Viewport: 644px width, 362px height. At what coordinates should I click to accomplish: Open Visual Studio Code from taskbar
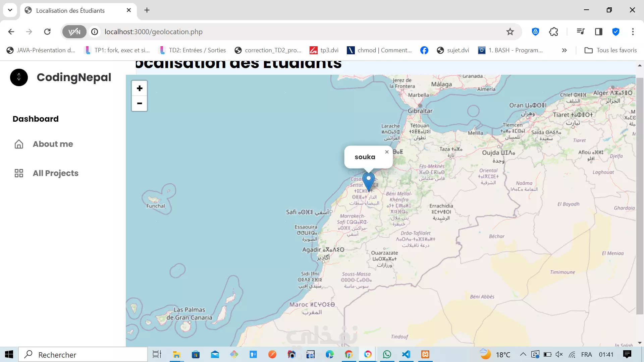(406, 355)
